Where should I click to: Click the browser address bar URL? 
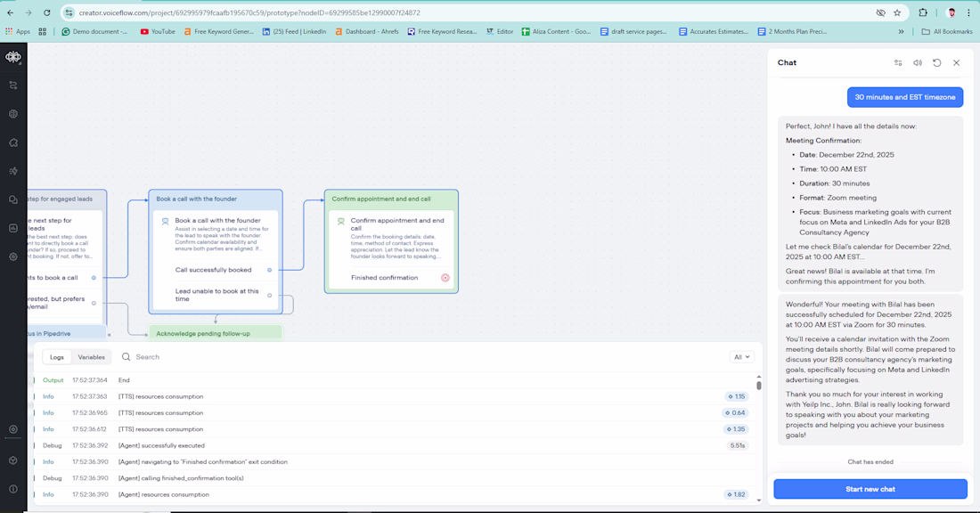[249, 12]
